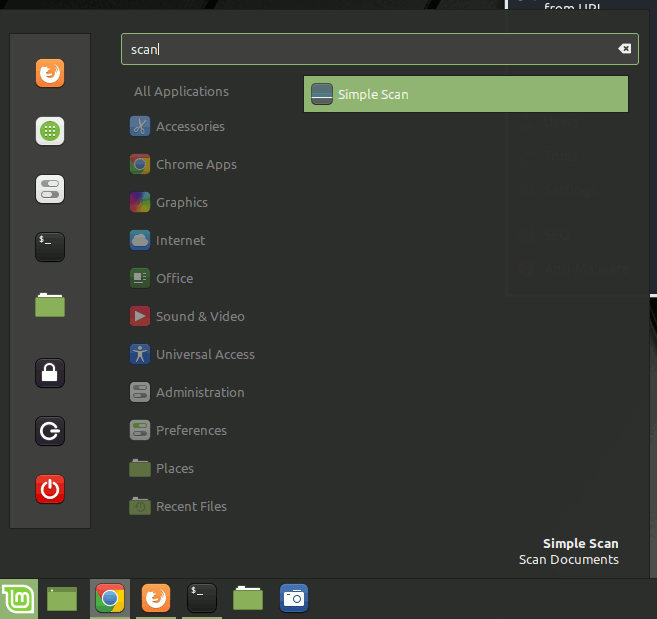Click Files folder launcher in bottom panel
This screenshot has height=619, width=657.
248,598
